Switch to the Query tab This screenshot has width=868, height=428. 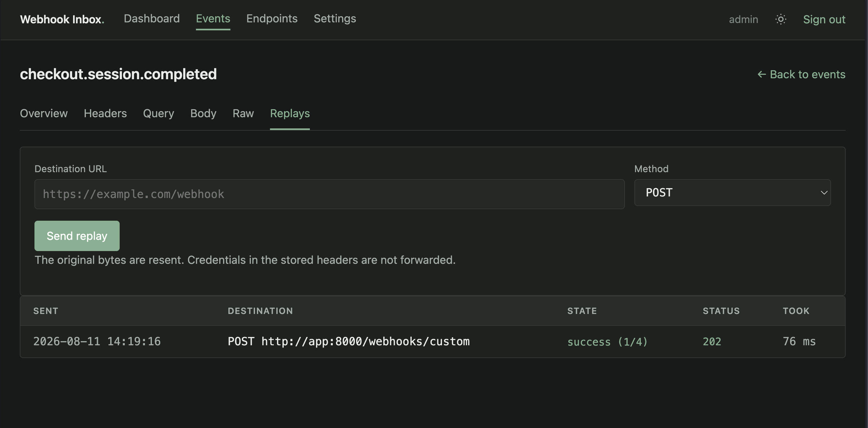click(x=158, y=113)
